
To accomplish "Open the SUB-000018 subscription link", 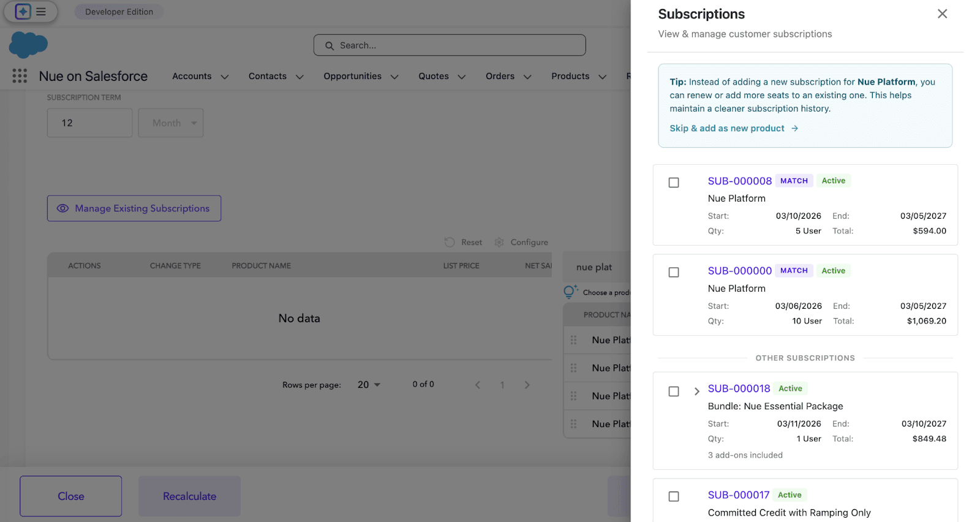I will pyautogui.click(x=739, y=388).
